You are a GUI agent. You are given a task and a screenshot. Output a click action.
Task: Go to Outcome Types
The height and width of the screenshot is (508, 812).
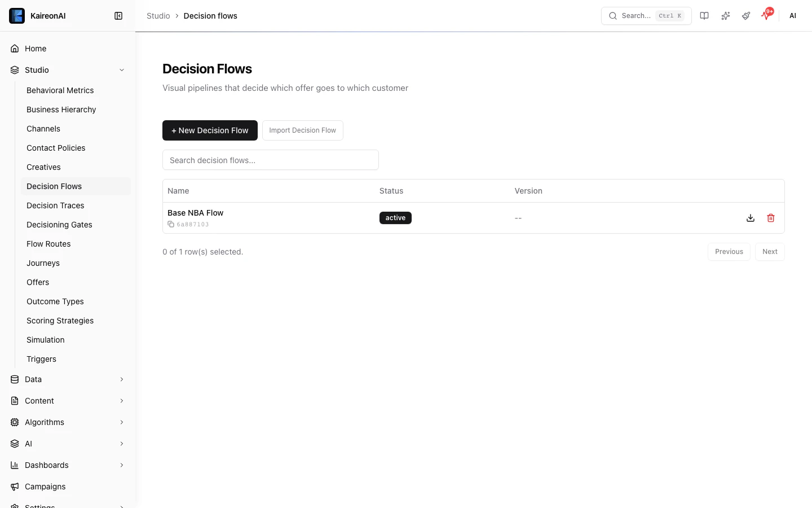[x=76, y=301]
